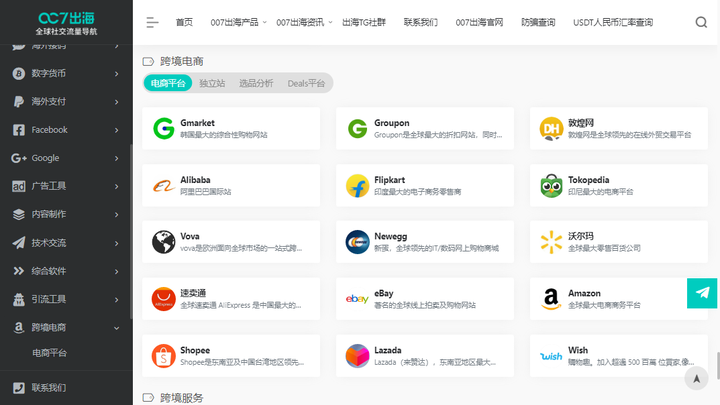Open the 速卖通 AliExpress icon

coord(163,299)
